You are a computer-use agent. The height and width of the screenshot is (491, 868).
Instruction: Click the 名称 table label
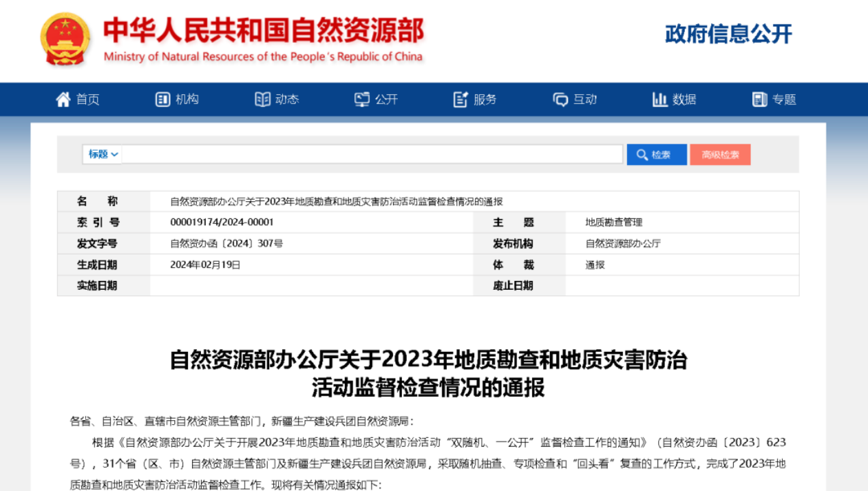click(97, 201)
